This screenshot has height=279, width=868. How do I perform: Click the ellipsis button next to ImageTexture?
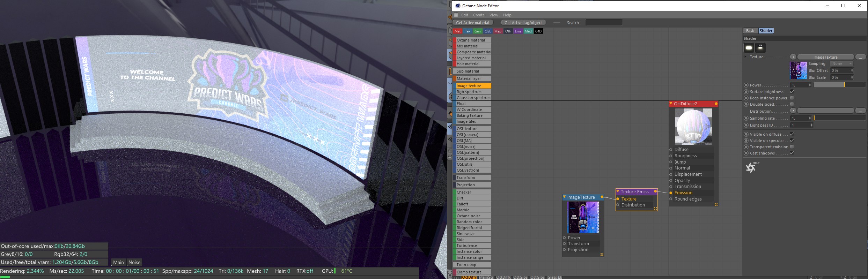point(860,57)
